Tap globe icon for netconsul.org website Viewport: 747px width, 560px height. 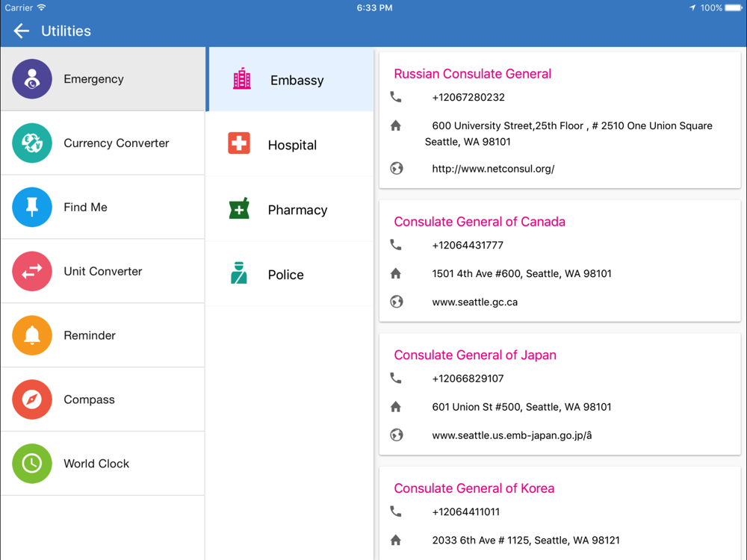click(x=397, y=169)
